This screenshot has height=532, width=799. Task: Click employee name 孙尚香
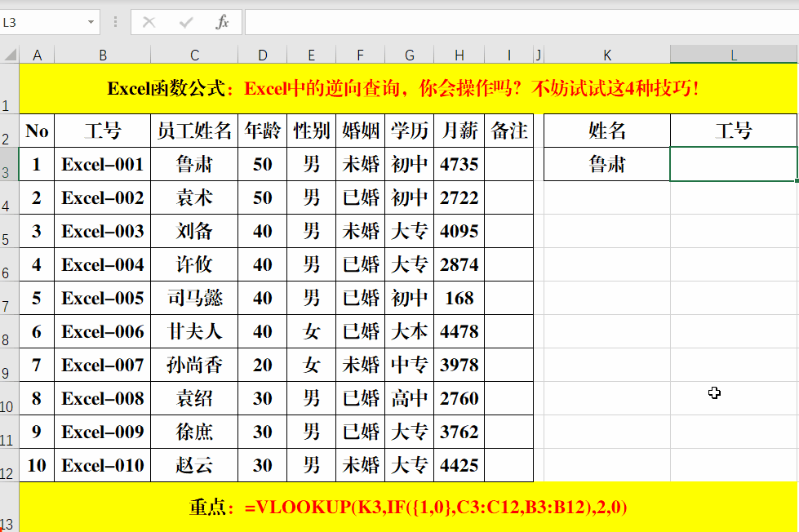[194, 365]
